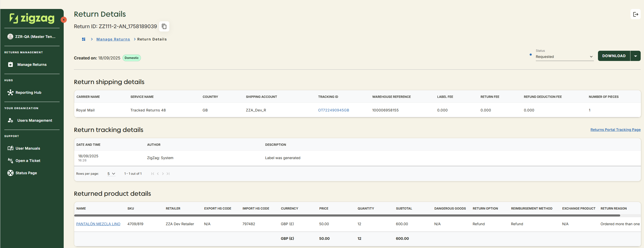Click the logout icon at top right
The width and height of the screenshot is (644, 248).
coord(635,14)
